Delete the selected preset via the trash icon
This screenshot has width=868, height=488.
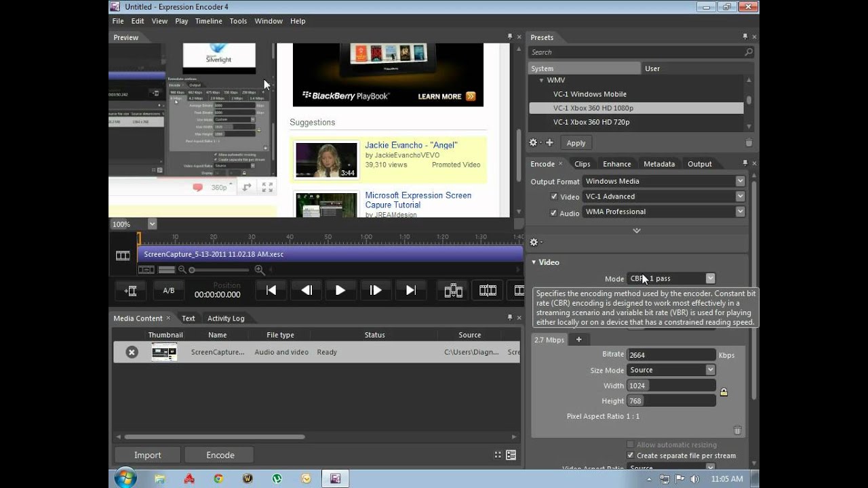click(x=749, y=143)
